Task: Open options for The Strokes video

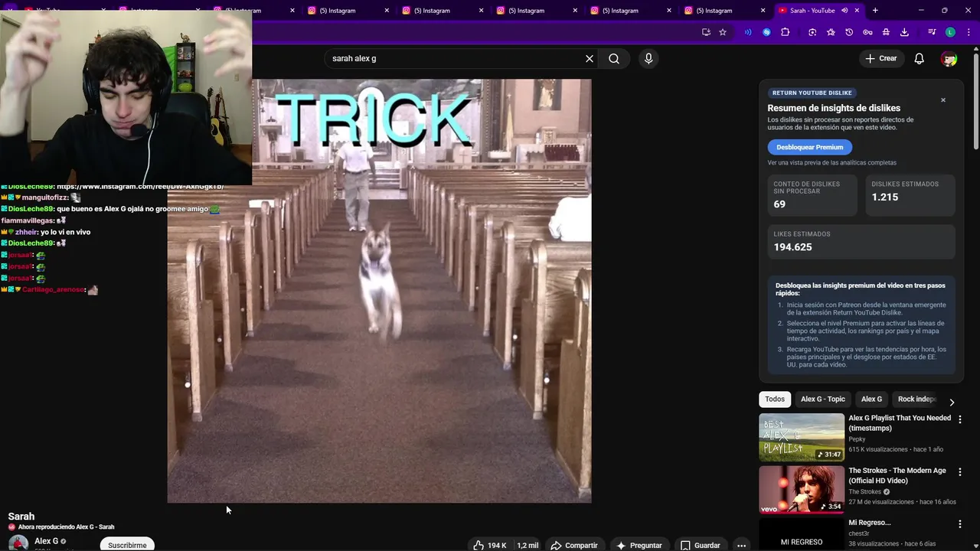Action: pyautogui.click(x=960, y=472)
